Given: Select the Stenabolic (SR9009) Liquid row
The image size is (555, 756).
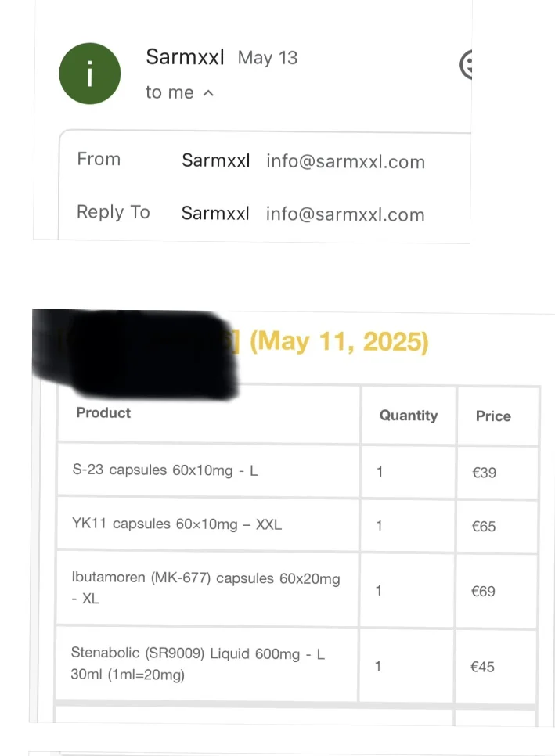Looking at the screenshot, I should [296, 665].
